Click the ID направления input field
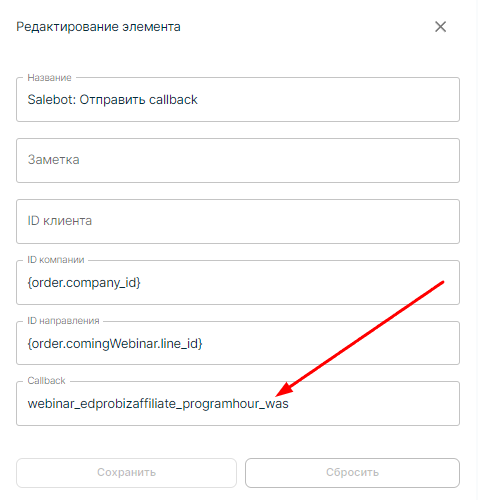 tap(238, 343)
